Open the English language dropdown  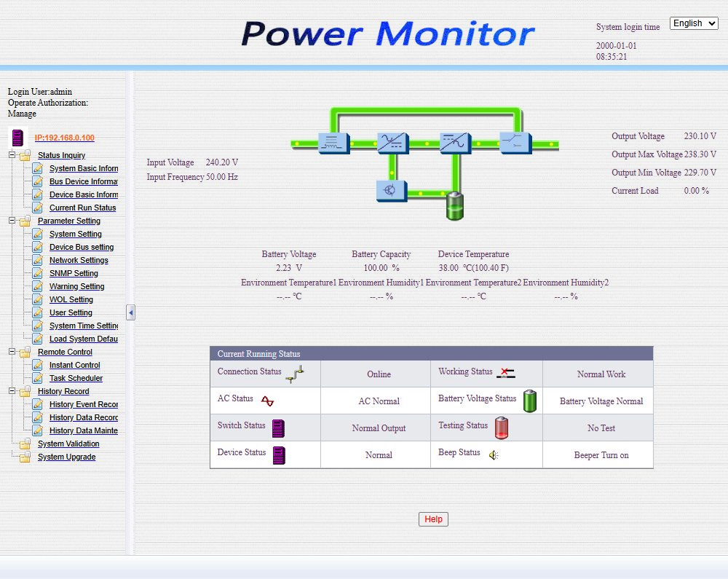(x=694, y=23)
